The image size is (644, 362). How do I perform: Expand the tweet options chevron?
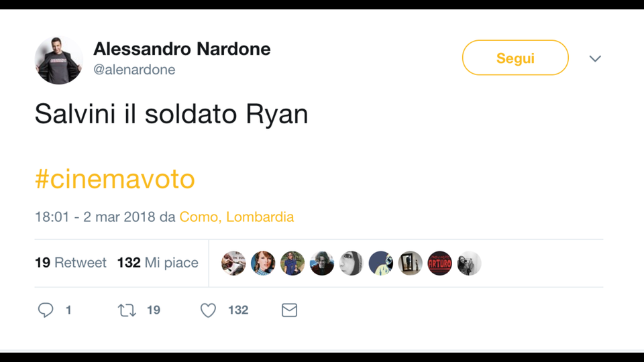tap(595, 59)
